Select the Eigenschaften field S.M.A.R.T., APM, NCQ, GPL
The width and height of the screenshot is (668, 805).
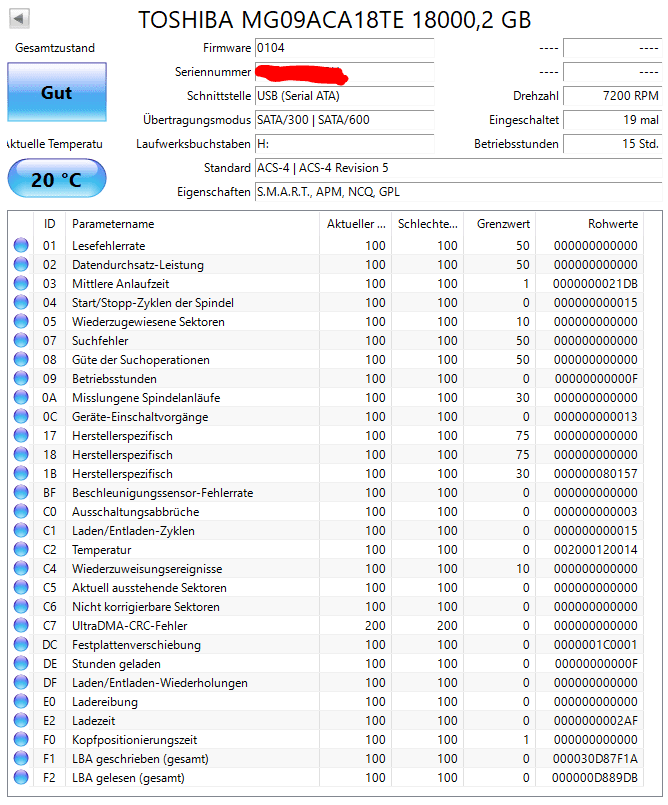point(459,191)
